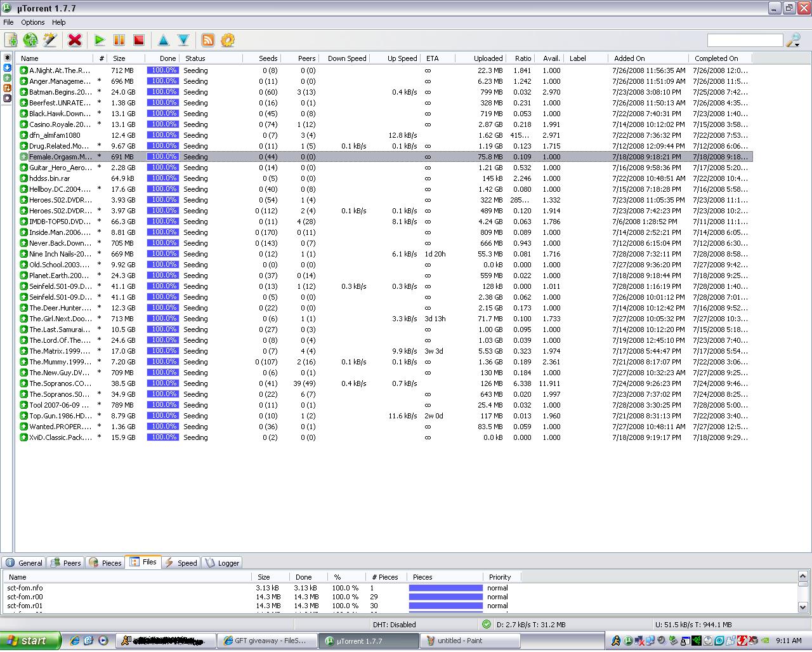The height and width of the screenshot is (652, 812).
Task: Open the RSS Downloader icon
Action: click(x=208, y=40)
